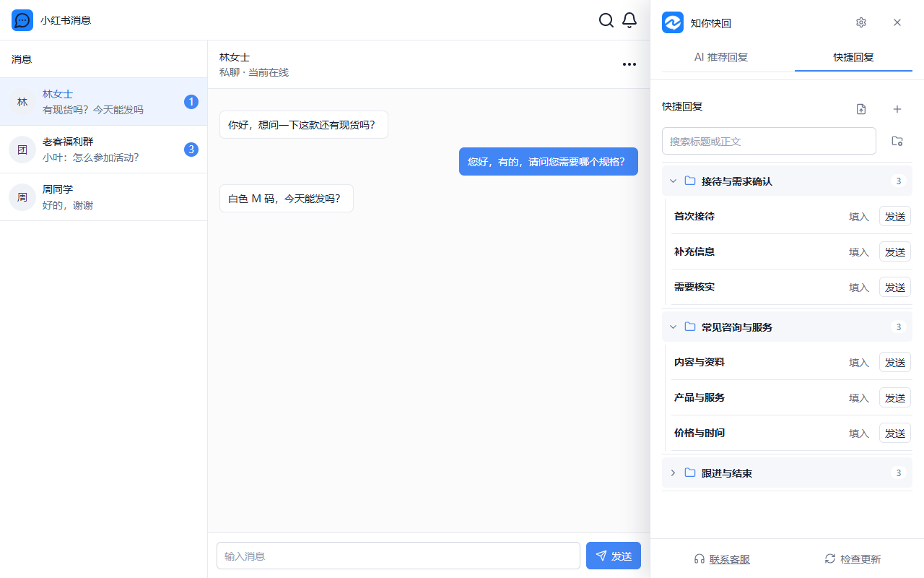Click folder icon of 跟进与结束
924x578 pixels.
click(x=690, y=473)
